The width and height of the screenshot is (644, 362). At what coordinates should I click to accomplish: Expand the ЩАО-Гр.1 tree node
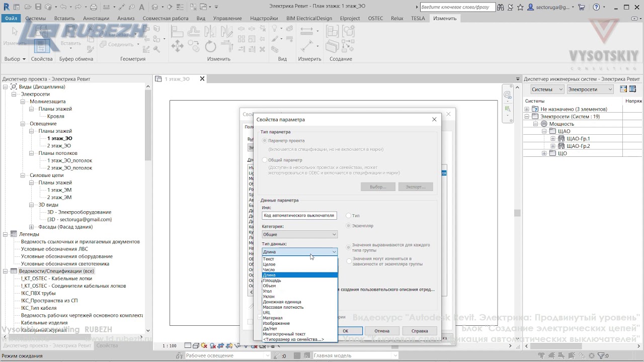tap(553, 139)
